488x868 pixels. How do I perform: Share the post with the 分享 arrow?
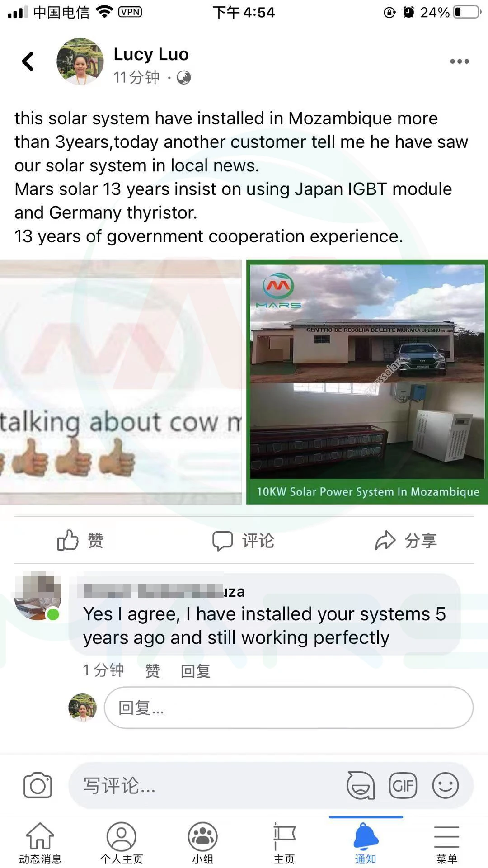(406, 540)
